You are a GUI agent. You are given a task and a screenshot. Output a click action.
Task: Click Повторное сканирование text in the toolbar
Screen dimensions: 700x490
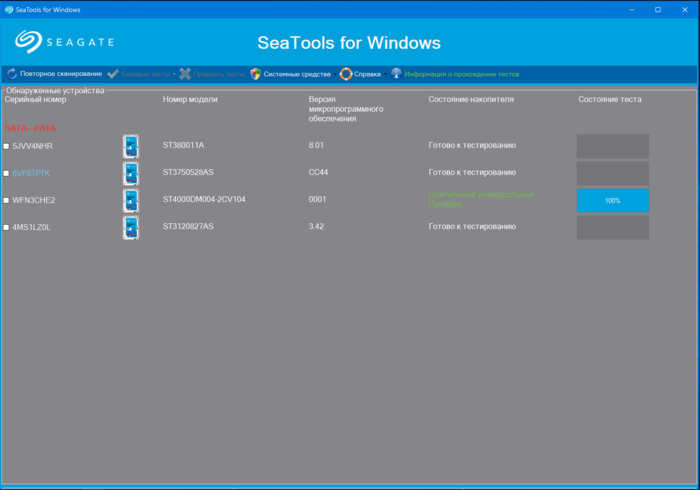(61, 74)
